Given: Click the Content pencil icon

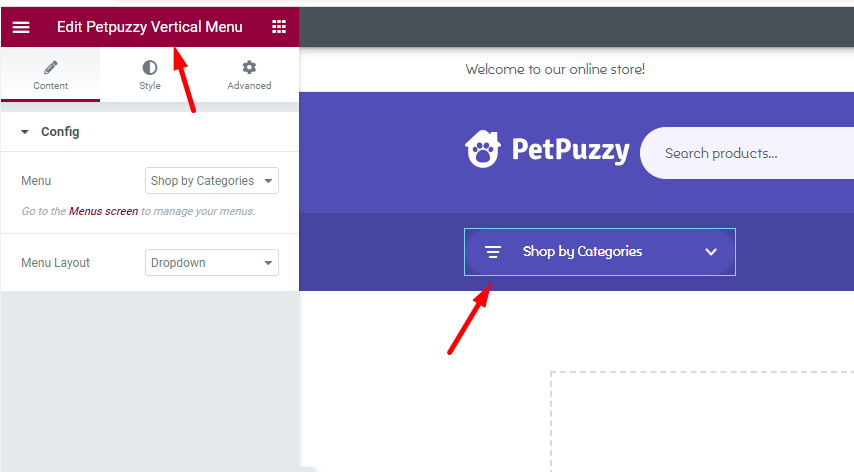Looking at the screenshot, I should click(51, 68).
